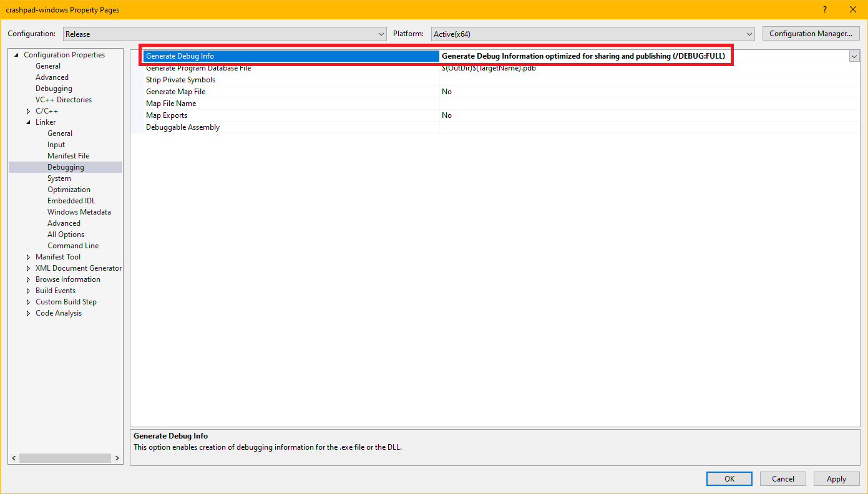Expand the C/C++ tree node
Screen dimensions: 868x494
coord(28,111)
